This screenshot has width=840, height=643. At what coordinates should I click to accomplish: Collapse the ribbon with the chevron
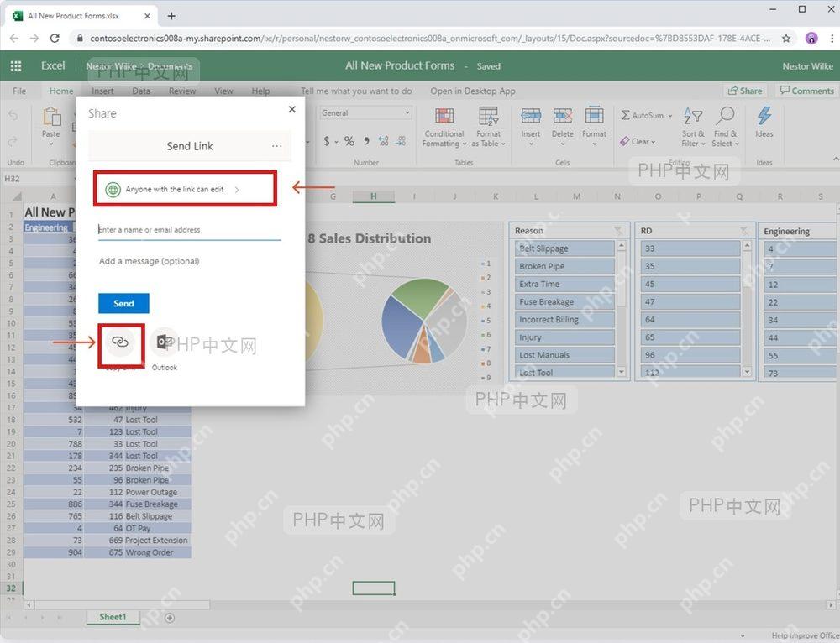click(836, 159)
